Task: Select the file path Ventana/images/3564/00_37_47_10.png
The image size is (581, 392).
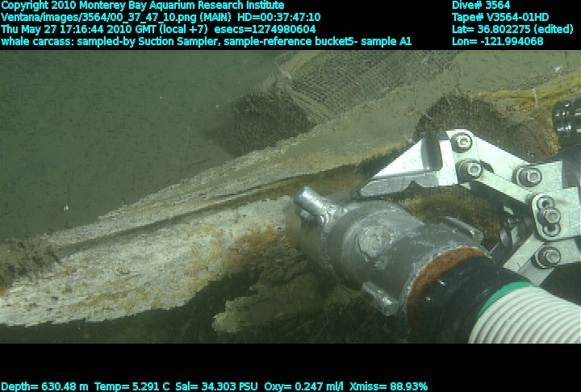Action: tap(98, 18)
